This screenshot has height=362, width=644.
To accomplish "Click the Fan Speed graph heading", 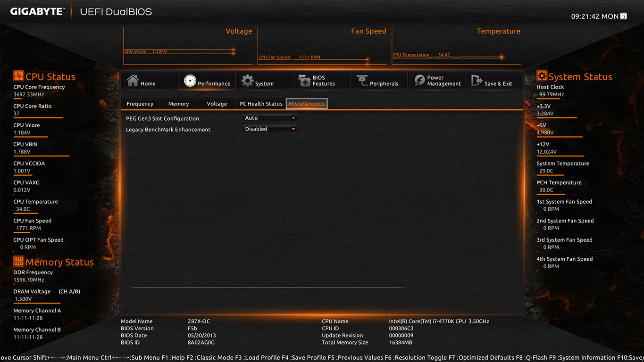I will click(368, 31).
